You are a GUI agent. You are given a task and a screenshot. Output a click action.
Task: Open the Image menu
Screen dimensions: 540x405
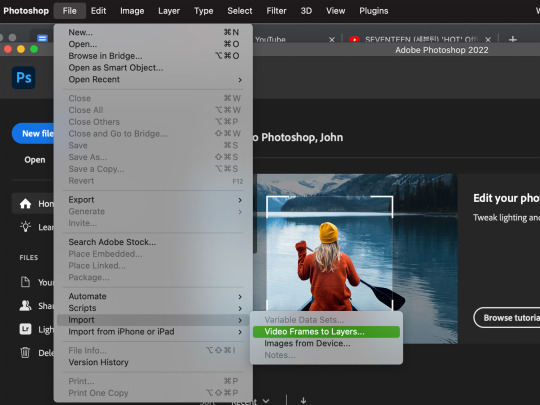pyautogui.click(x=132, y=11)
